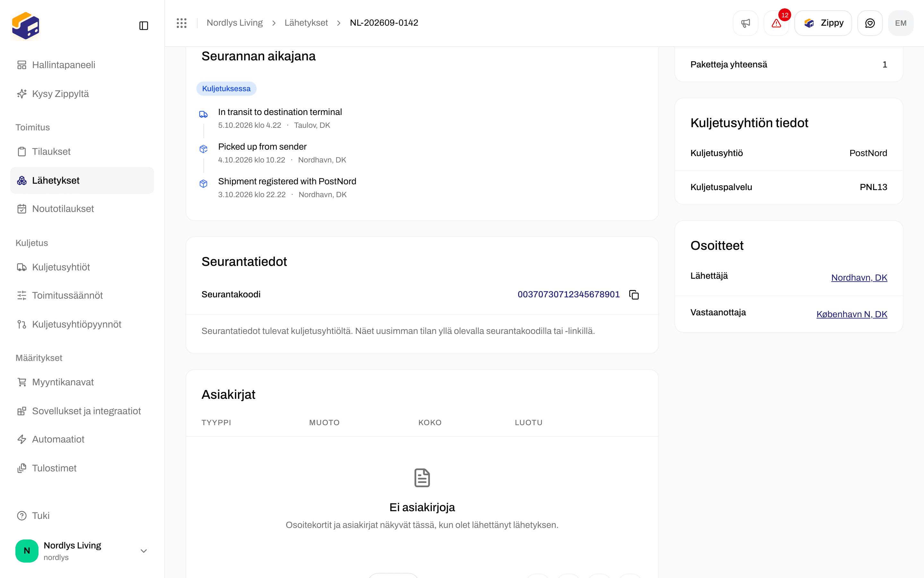Open sender address Nordhavn, DK
Screen dimensions: 924x578
pyautogui.click(x=859, y=277)
